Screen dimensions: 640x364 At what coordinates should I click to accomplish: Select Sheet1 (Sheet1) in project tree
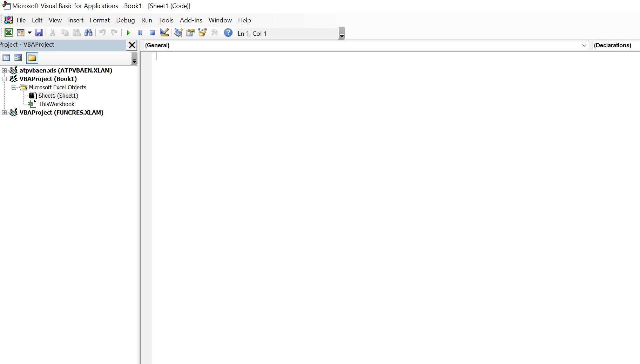(x=58, y=96)
